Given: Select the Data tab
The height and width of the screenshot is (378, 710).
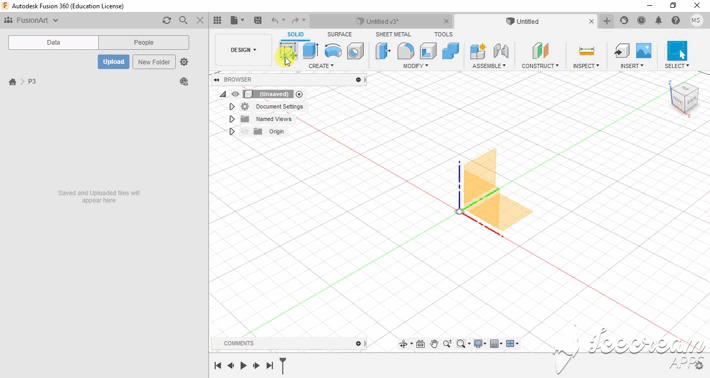Looking at the screenshot, I should click(53, 43).
